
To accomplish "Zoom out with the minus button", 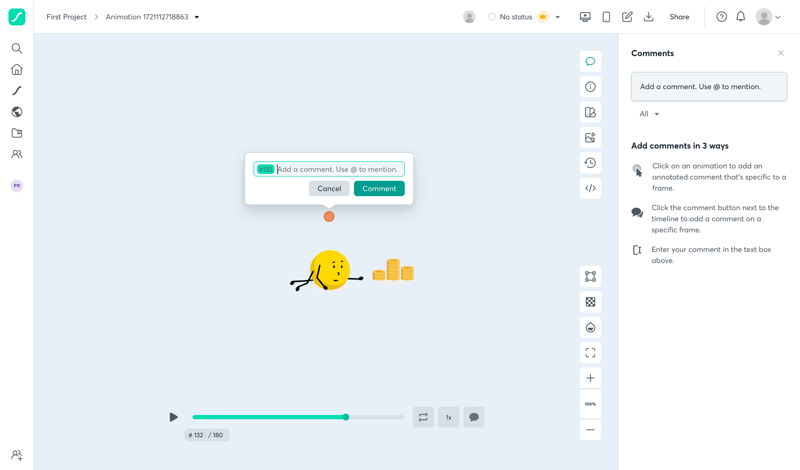I will [590, 430].
